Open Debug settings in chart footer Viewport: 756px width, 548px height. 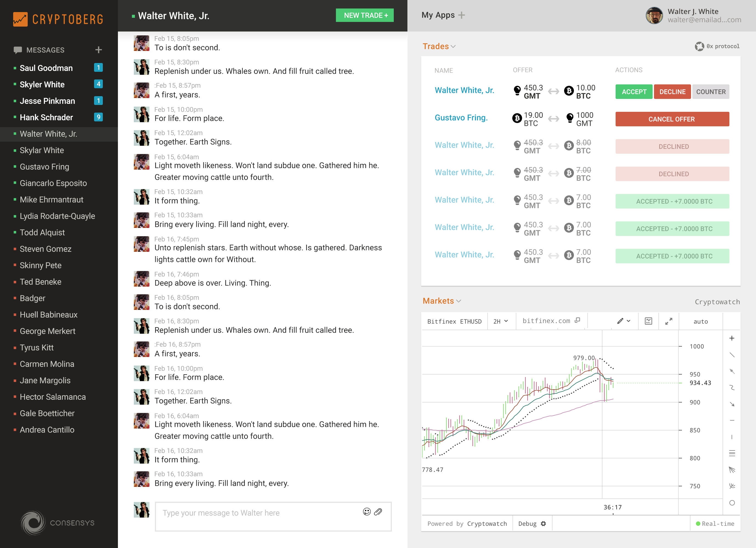click(532, 524)
